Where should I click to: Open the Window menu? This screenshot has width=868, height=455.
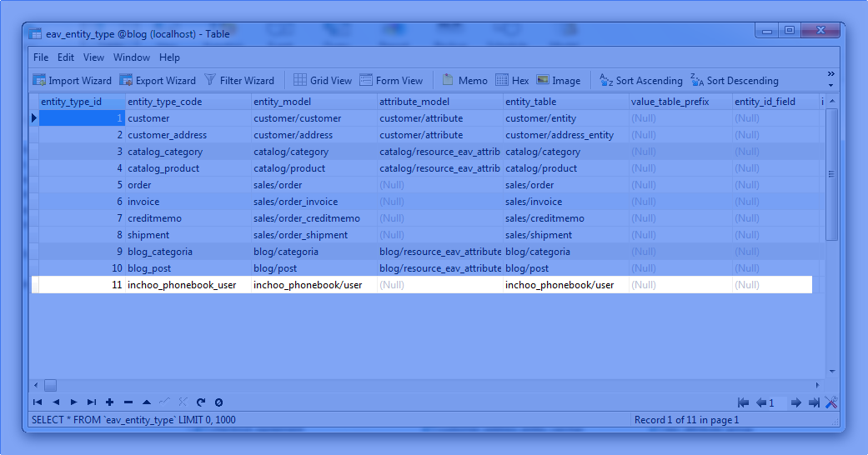point(132,57)
